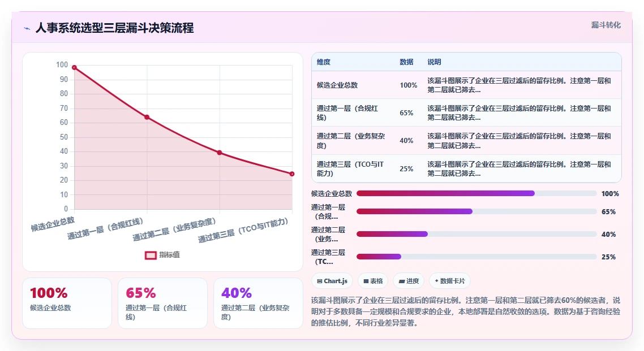Click the 指标值 legend label

[x=170, y=255]
